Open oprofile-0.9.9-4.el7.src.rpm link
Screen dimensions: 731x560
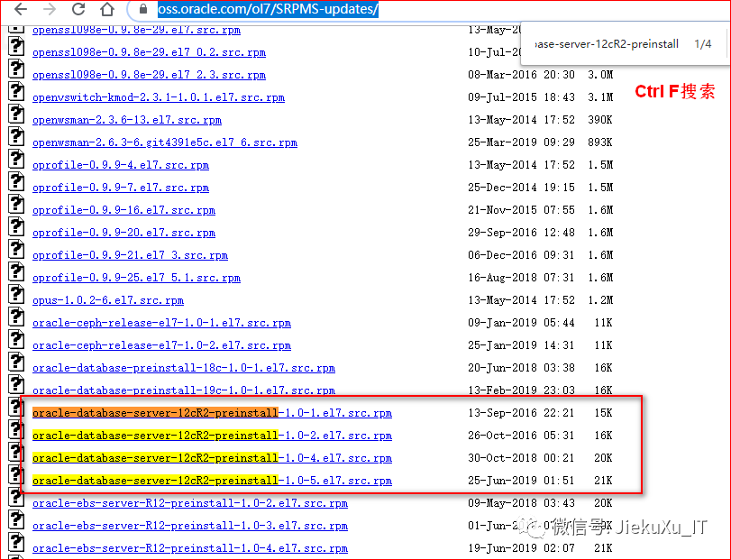click(121, 165)
